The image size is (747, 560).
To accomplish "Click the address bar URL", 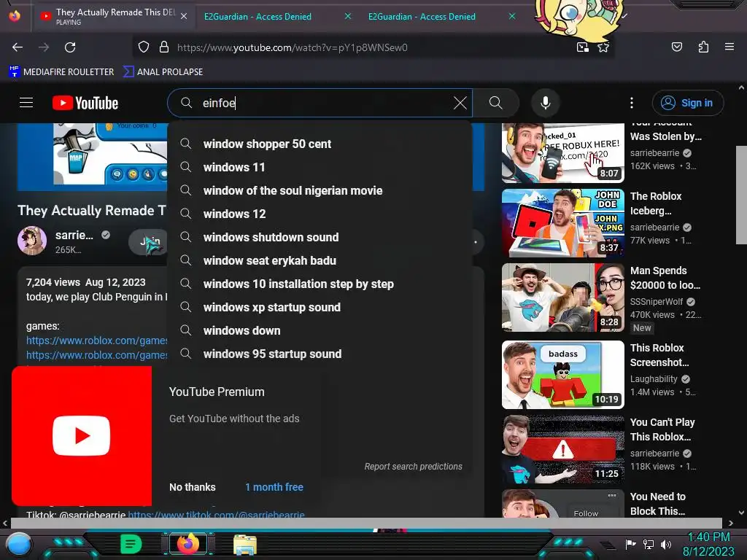I will pos(292,47).
